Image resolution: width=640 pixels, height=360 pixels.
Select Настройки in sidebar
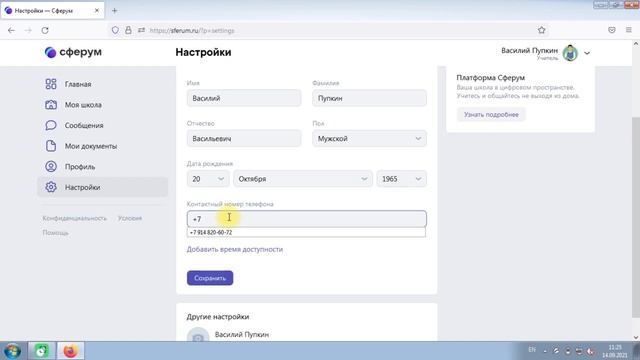(102, 187)
